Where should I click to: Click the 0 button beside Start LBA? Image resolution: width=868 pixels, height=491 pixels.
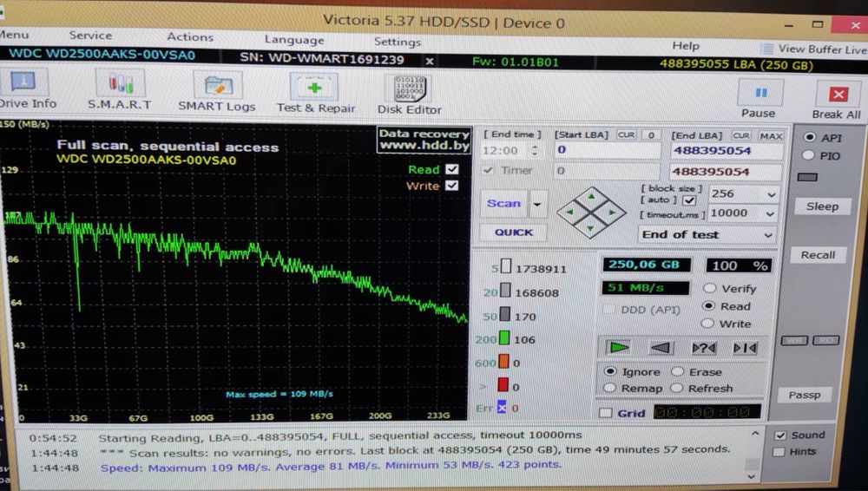pos(652,134)
